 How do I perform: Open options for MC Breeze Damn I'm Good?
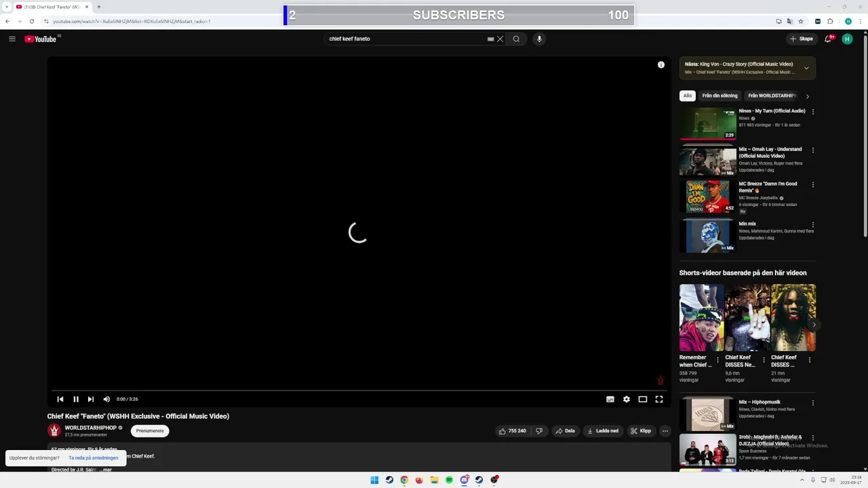(x=813, y=184)
